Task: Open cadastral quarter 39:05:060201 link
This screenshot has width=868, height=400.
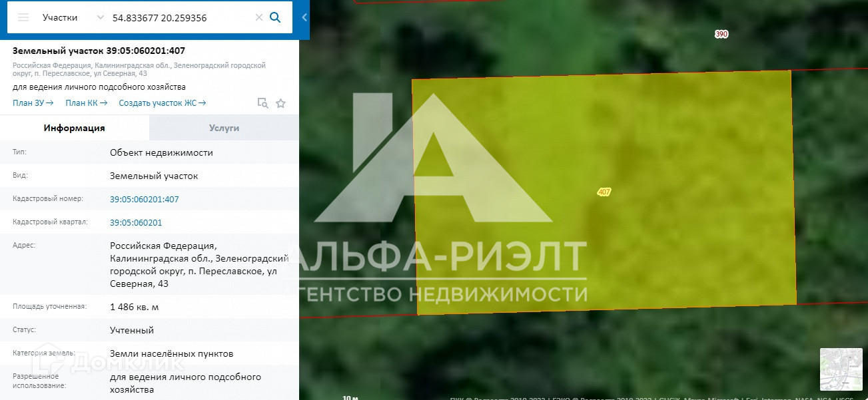Action: (136, 222)
